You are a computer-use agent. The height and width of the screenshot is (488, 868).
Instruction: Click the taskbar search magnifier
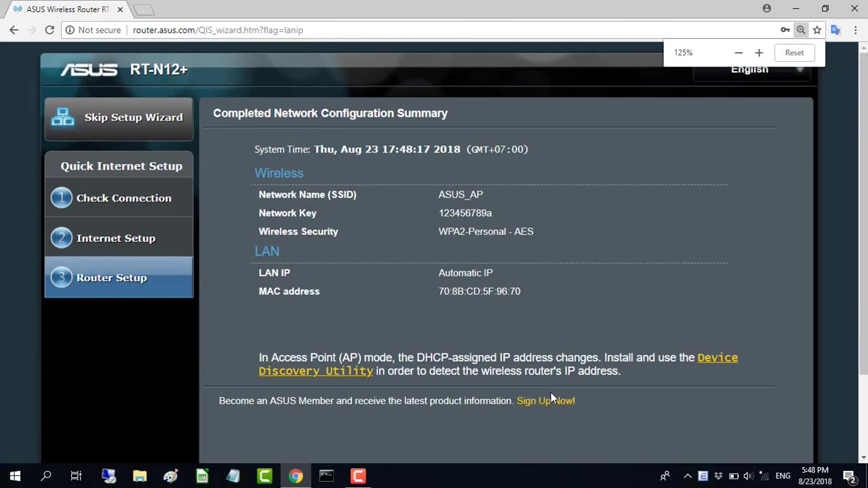tap(45, 476)
